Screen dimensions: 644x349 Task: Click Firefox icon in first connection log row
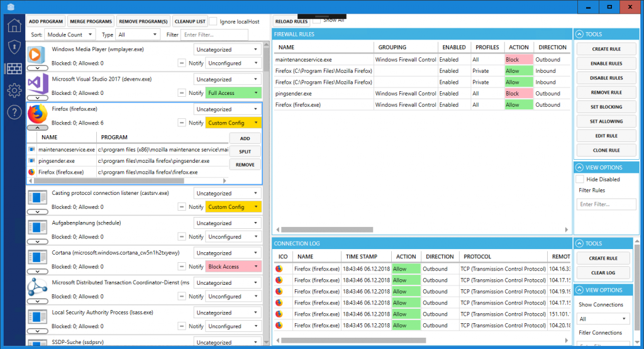click(279, 269)
